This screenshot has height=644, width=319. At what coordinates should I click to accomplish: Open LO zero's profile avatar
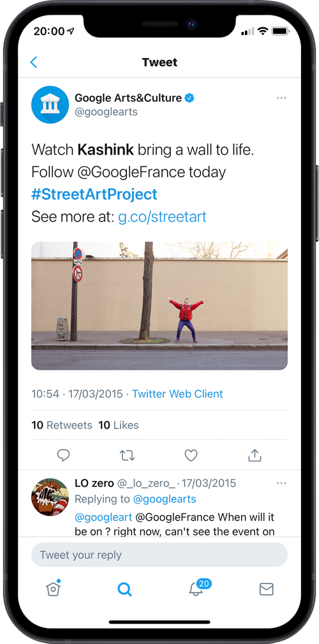[x=50, y=497]
